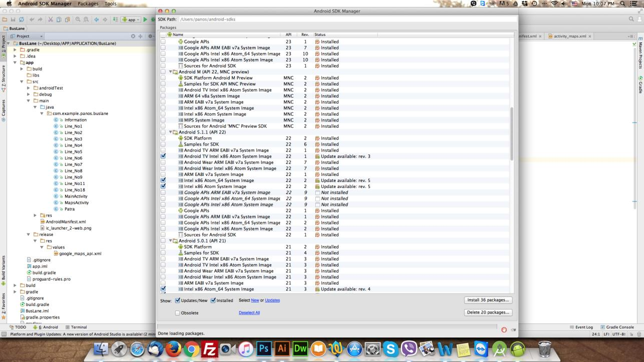Image resolution: width=644 pixels, height=362 pixels.
Task: Click the Paste toolbar icon
Action: pos(67,19)
